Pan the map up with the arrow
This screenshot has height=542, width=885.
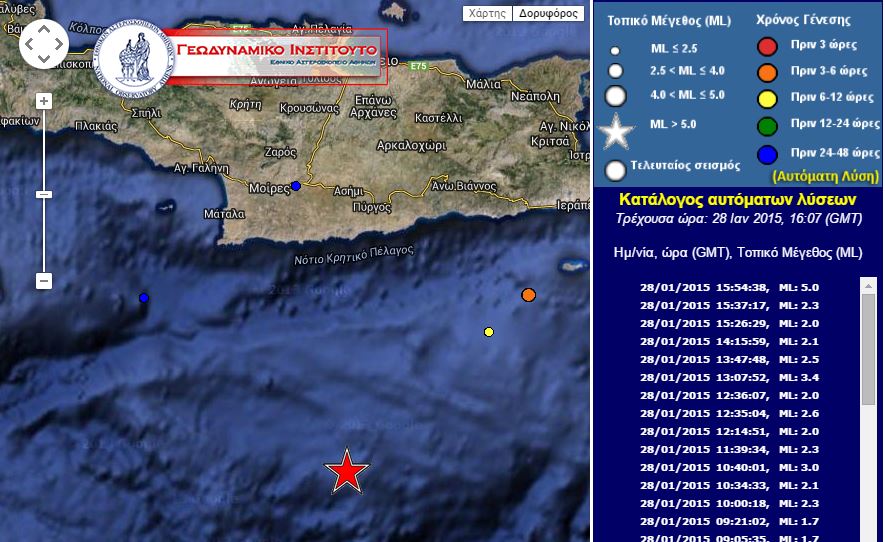(43, 29)
